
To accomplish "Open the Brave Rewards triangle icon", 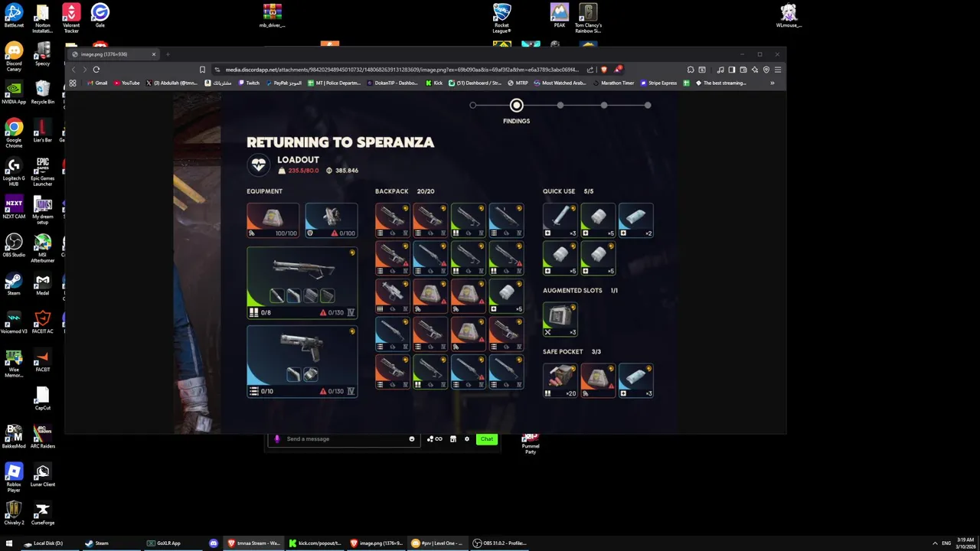I will pyautogui.click(x=619, y=70).
